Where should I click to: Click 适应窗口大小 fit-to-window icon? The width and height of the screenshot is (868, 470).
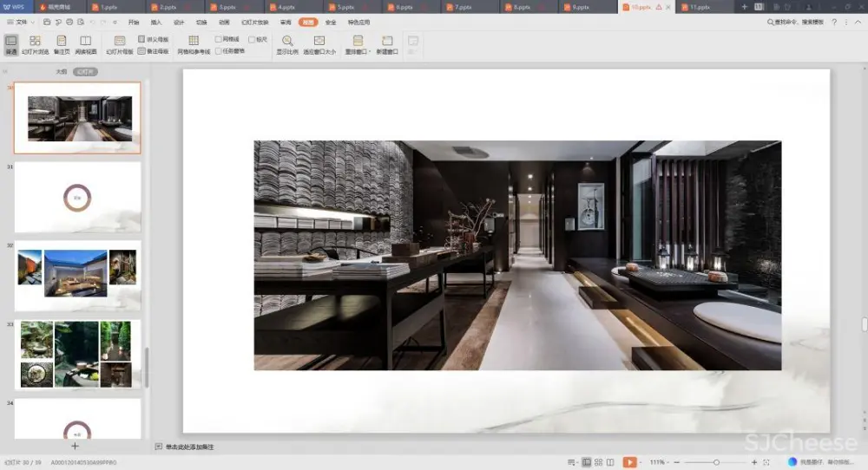(x=319, y=41)
